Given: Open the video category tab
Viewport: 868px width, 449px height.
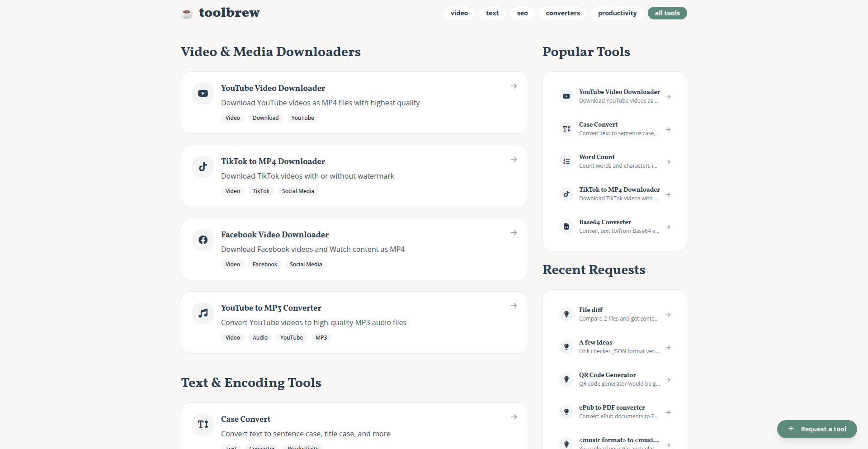Looking at the screenshot, I should [459, 13].
